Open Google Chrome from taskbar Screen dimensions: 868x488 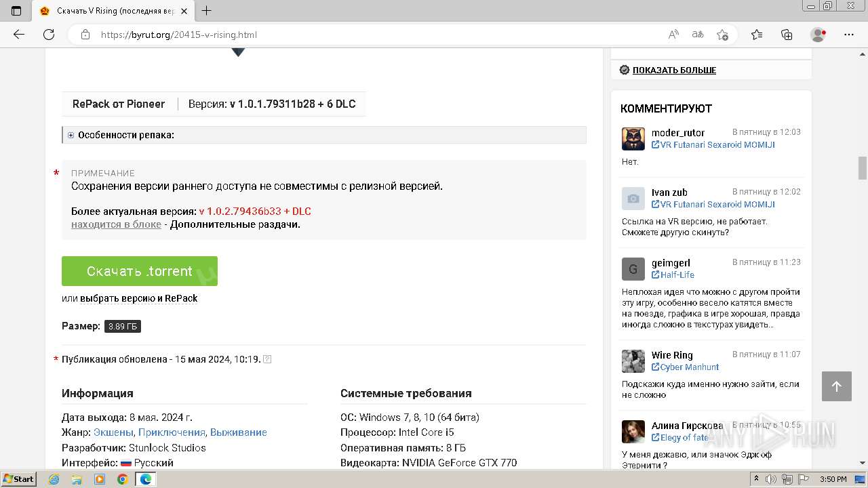click(122, 479)
